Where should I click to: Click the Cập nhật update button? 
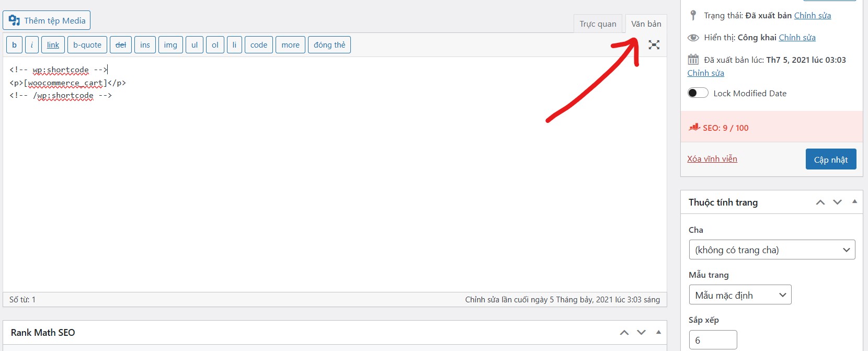pyautogui.click(x=831, y=159)
